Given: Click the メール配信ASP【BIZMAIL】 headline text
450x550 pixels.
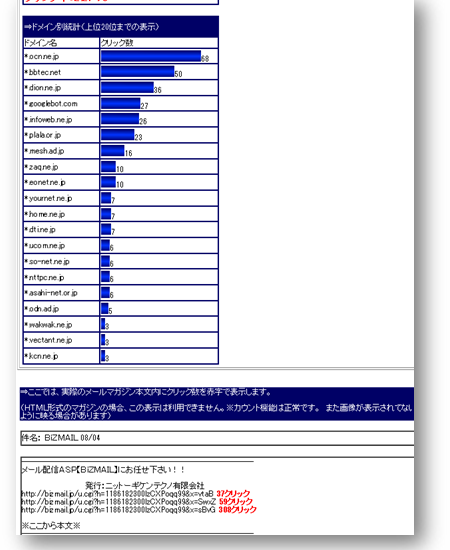Looking at the screenshot, I should click(103, 469).
